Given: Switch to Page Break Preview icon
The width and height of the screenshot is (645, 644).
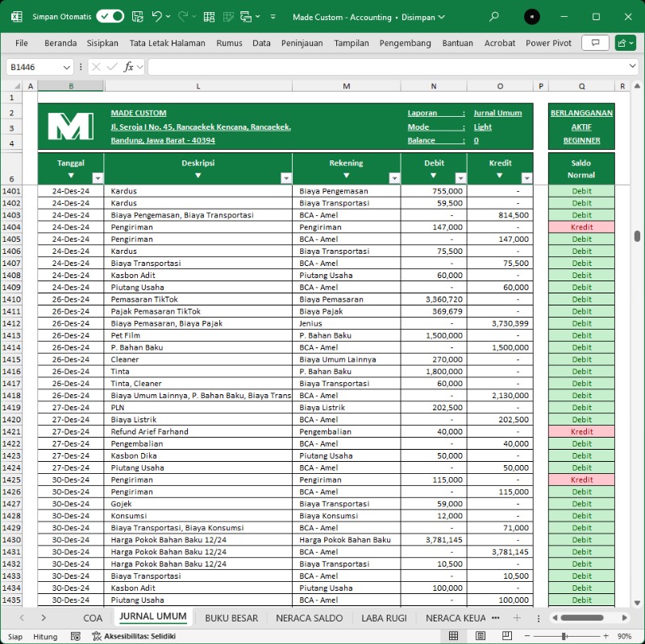Looking at the screenshot, I should coord(507,636).
